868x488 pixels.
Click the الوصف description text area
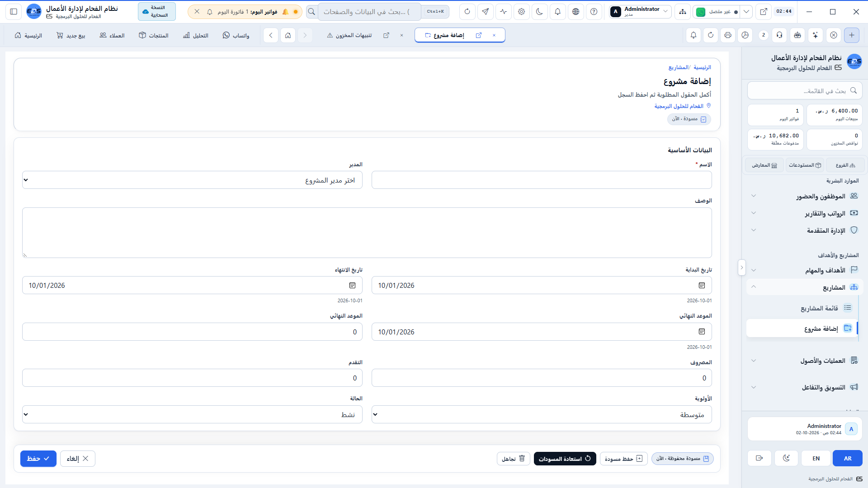(x=367, y=233)
